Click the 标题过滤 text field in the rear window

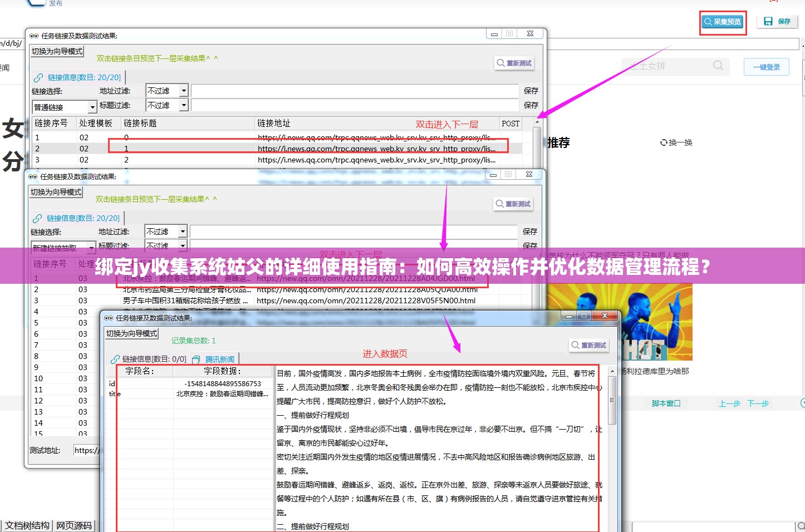(355, 105)
